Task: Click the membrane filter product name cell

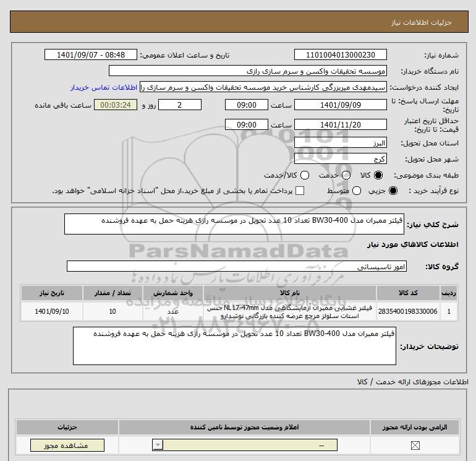Action: pos(289,312)
